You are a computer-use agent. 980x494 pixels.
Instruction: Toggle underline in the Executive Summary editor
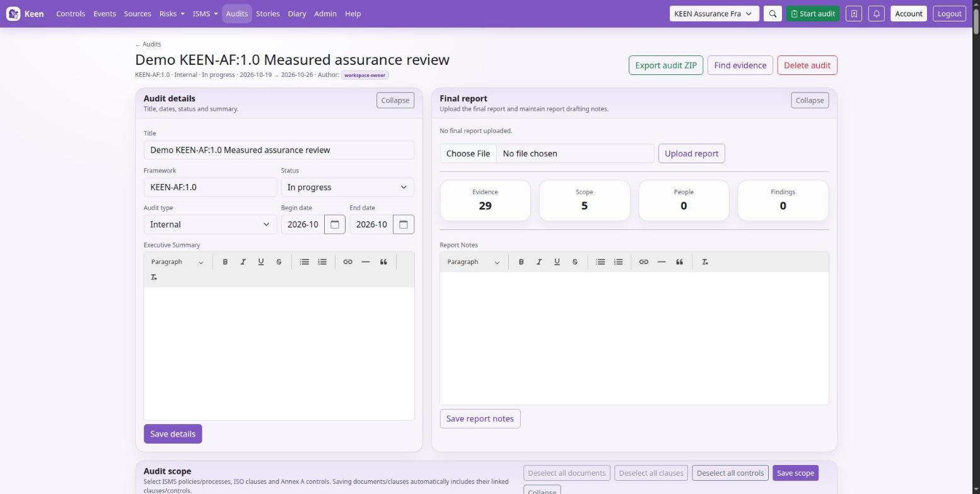[261, 262]
